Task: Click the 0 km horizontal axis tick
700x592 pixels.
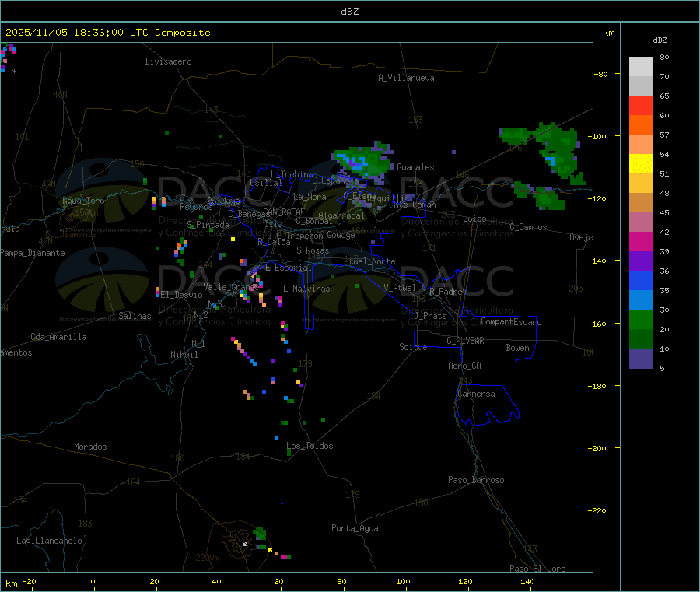Action: point(93,581)
